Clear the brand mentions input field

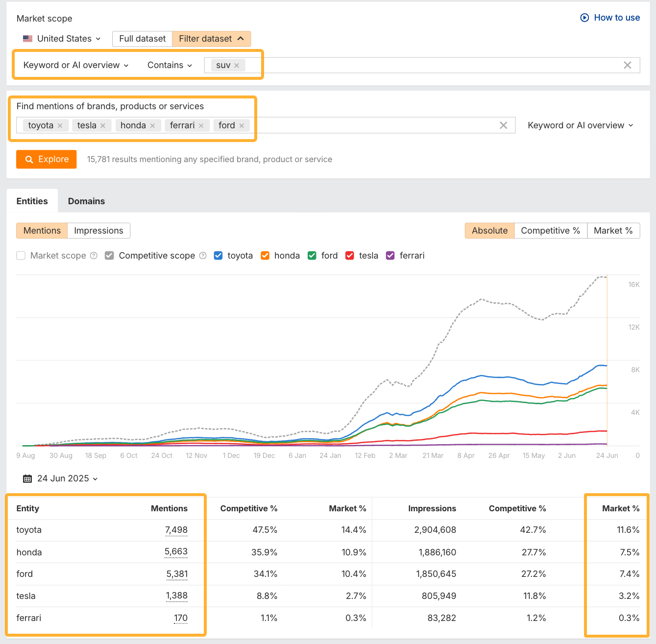tap(504, 125)
